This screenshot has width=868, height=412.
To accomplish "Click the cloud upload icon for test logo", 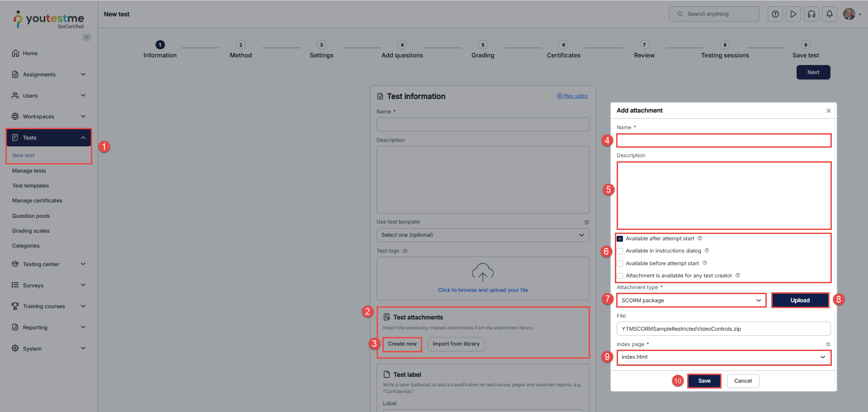I will pyautogui.click(x=482, y=272).
